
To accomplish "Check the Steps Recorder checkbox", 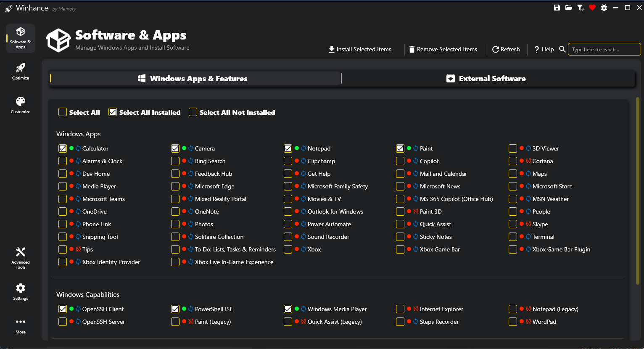I will tap(400, 322).
